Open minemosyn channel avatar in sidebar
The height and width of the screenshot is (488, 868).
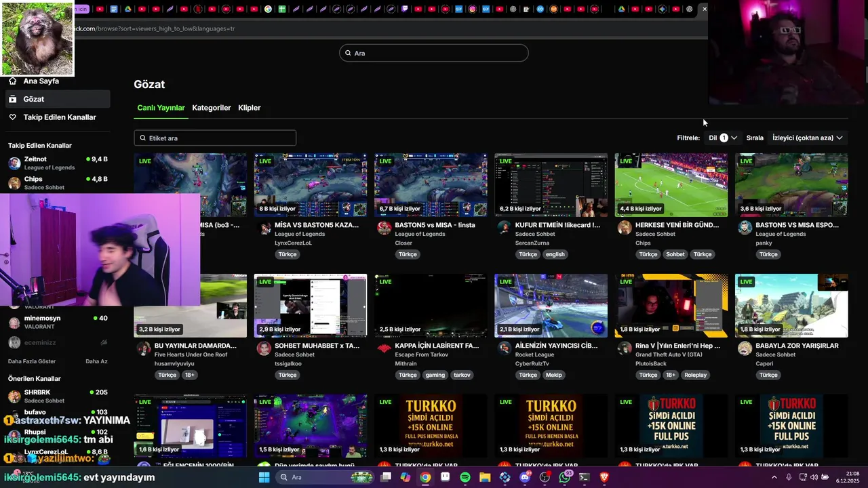point(14,322)
